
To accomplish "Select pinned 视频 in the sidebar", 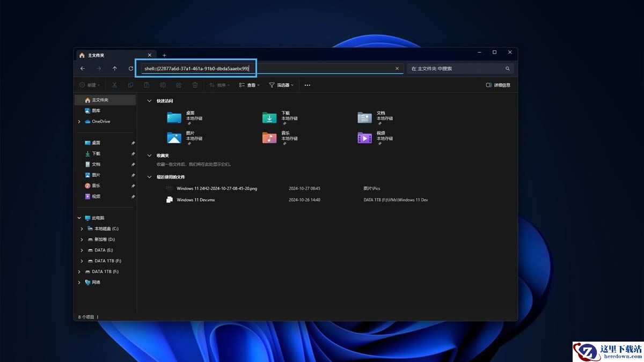I will [x=93, y=196].
